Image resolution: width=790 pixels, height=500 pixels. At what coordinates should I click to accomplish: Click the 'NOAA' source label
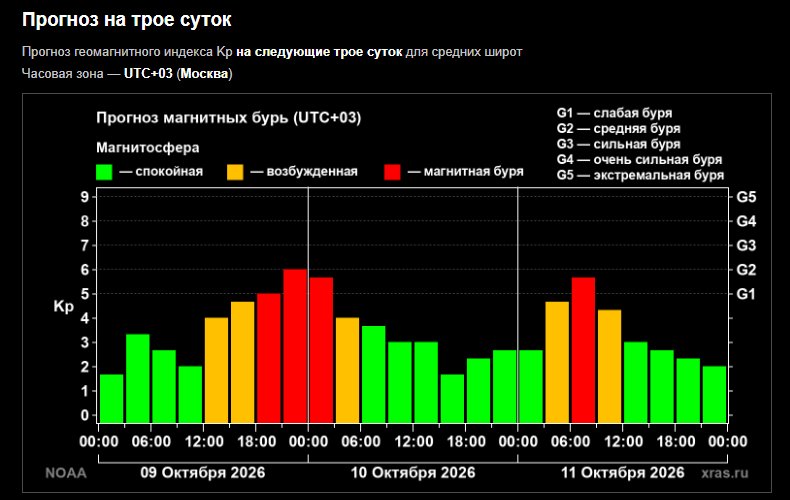[x=66, y=473]
